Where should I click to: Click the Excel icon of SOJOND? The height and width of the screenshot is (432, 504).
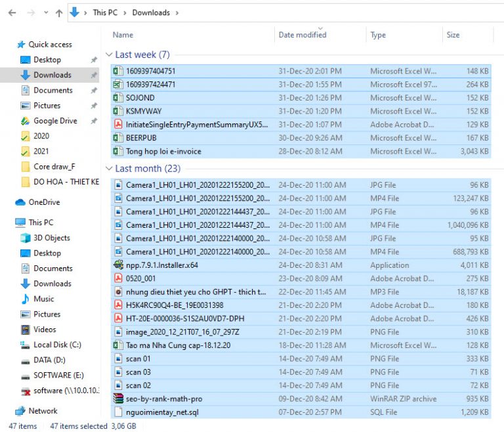pyautogui.click(x=118, y=98)
